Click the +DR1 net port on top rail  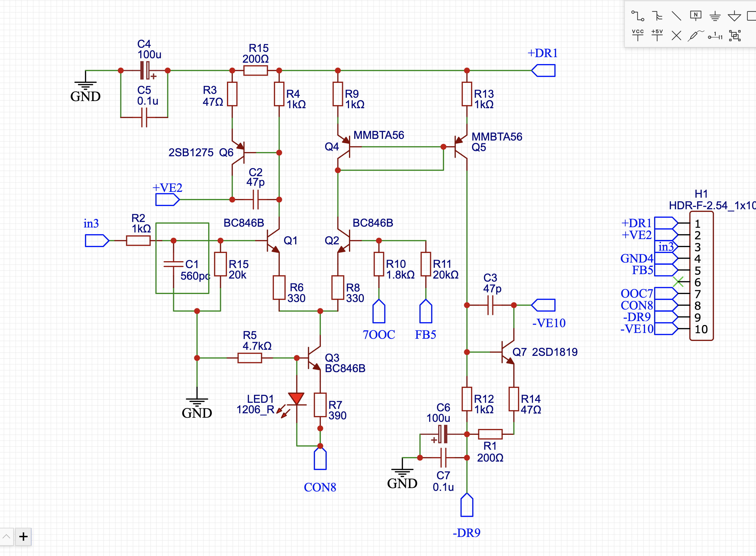point(543,71)
